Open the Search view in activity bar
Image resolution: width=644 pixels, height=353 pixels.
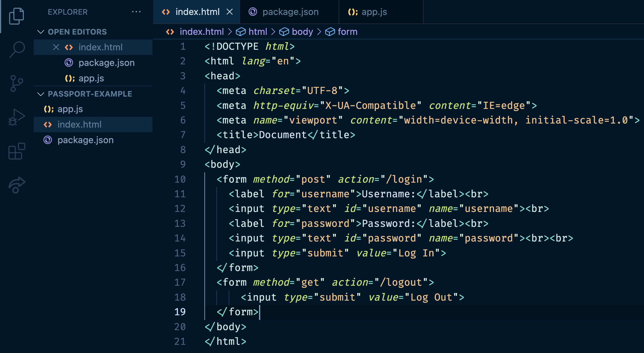(17, 49)
